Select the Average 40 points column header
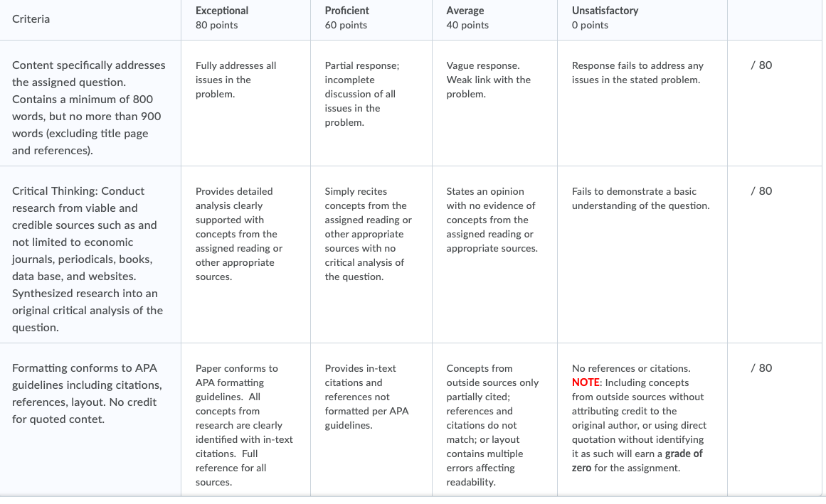The height and width of the screenshot is (504, 826). tap(494, 18)
